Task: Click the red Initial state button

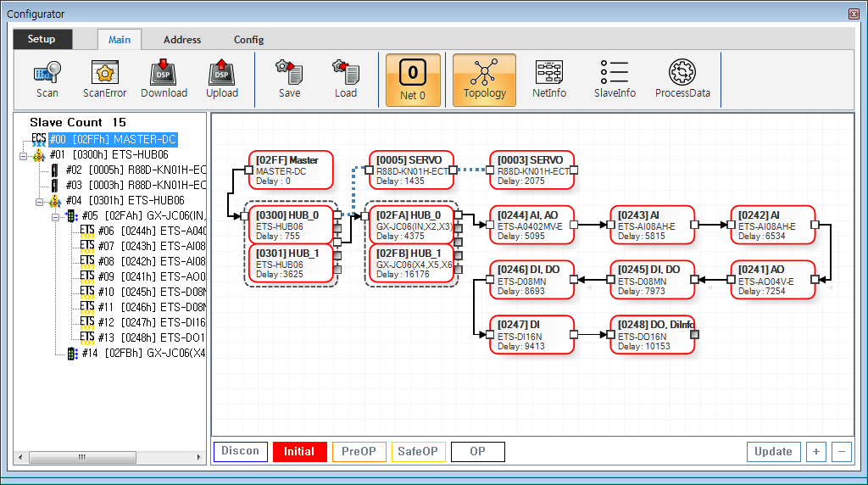Action: point(299,452)
